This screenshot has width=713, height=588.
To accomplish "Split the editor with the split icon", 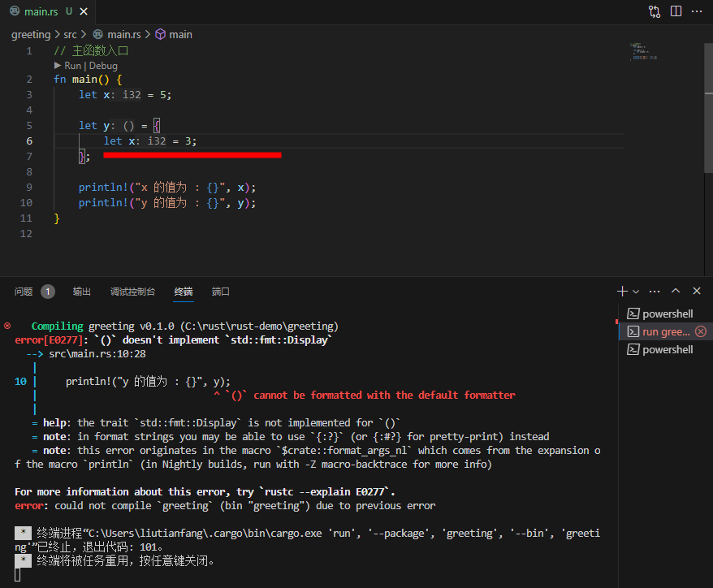I will (x=676, y=11).
